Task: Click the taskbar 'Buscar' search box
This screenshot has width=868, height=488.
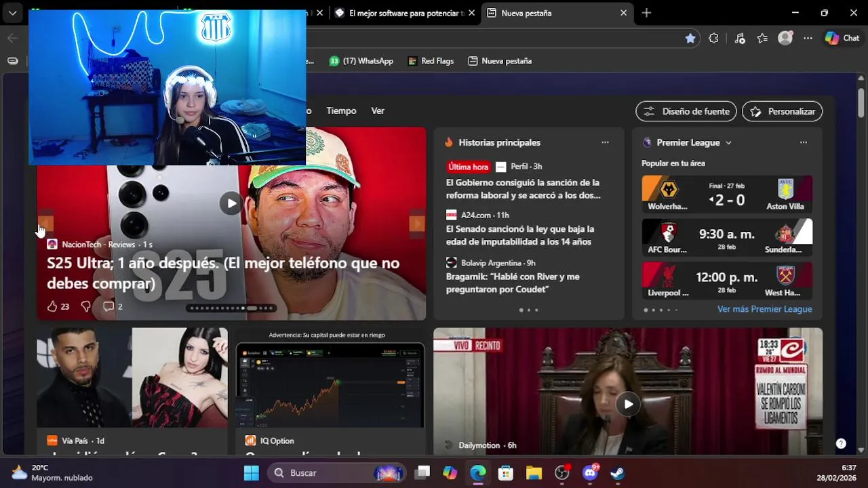Action: point(338,472)
